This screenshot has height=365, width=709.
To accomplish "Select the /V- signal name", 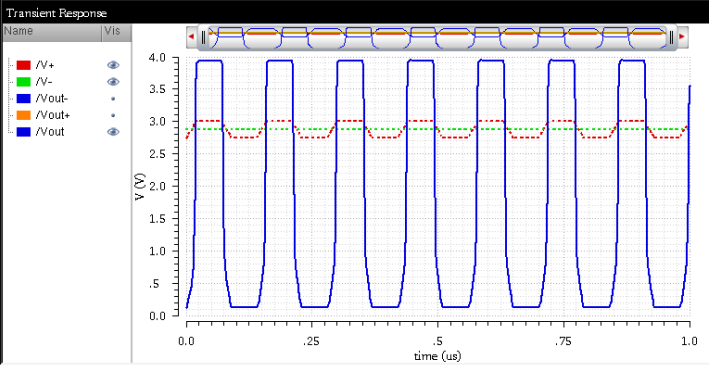I will 44,82.
